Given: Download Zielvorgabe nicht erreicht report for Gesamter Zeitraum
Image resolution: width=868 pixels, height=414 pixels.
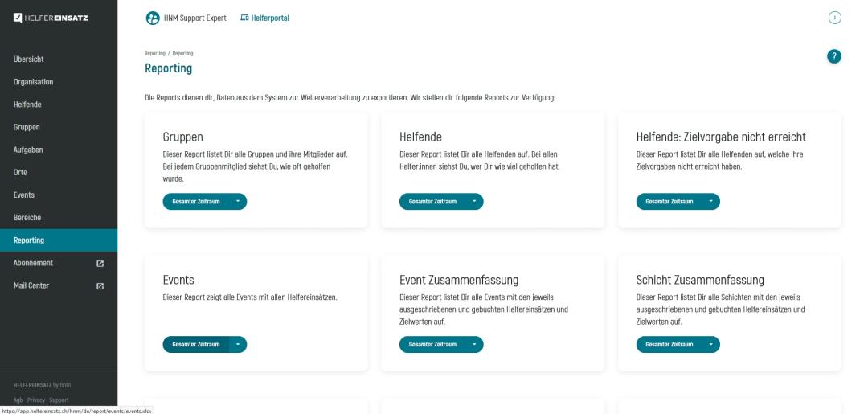Looking at the screenshot, I should coord(669,202).
